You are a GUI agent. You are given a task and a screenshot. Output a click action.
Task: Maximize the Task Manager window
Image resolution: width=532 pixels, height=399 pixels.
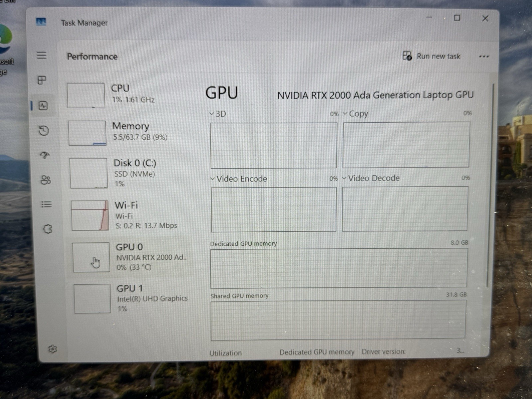457,18
